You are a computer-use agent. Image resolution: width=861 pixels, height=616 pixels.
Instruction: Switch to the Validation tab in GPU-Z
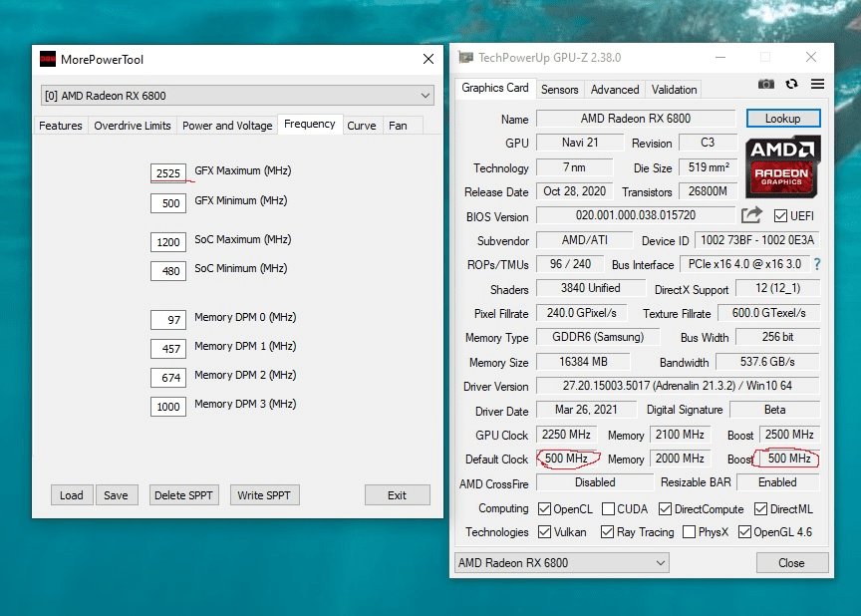[675, 90]
